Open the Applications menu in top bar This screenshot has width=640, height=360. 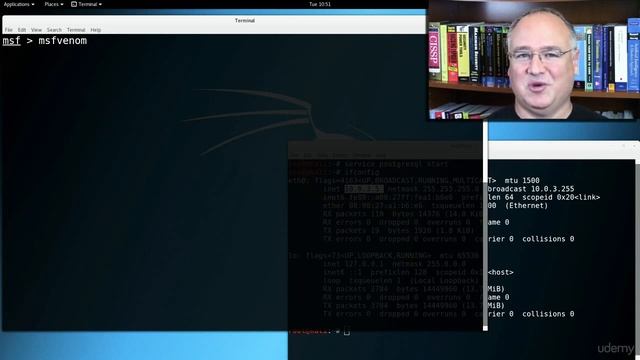pyautogui.click(x=19, y=4)
